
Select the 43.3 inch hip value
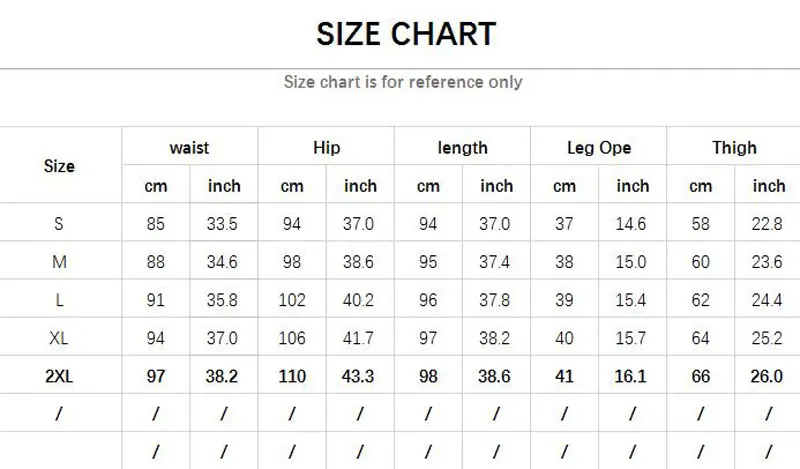pyautogui.click(x=360, y=376)
